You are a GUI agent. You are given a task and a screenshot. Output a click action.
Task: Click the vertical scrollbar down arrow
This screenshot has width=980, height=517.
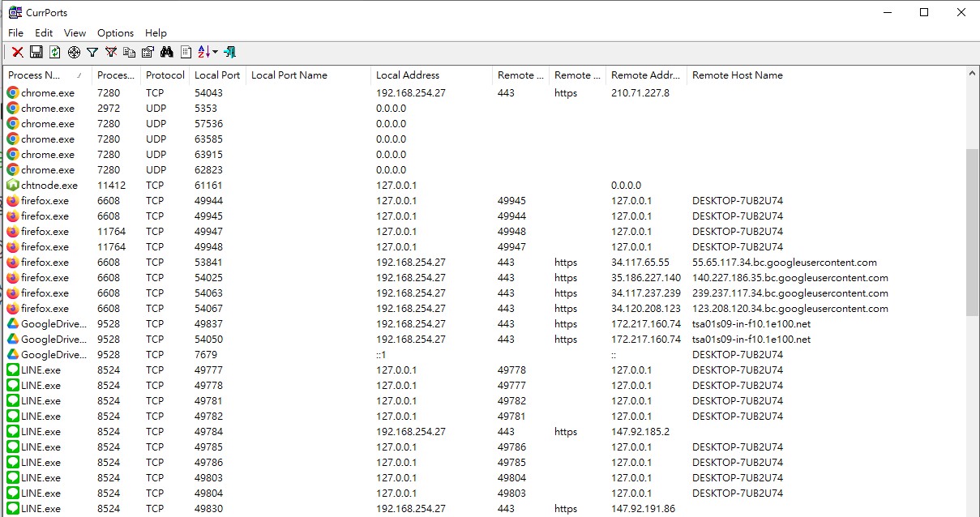pos(973,511)
